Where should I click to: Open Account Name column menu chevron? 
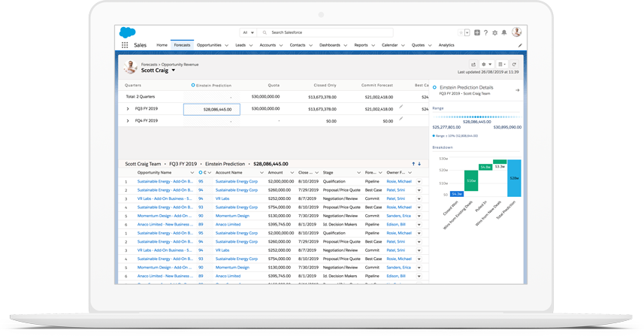[x=262, y=173]
